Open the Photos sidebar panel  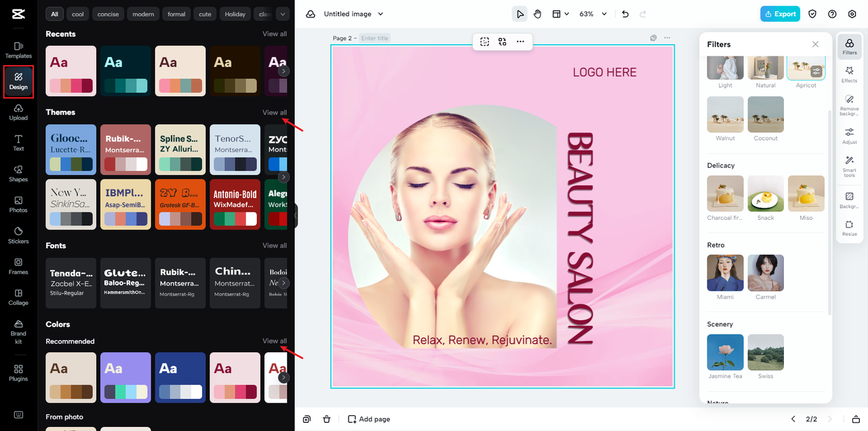pyautogui.click(x=18, y=204)
